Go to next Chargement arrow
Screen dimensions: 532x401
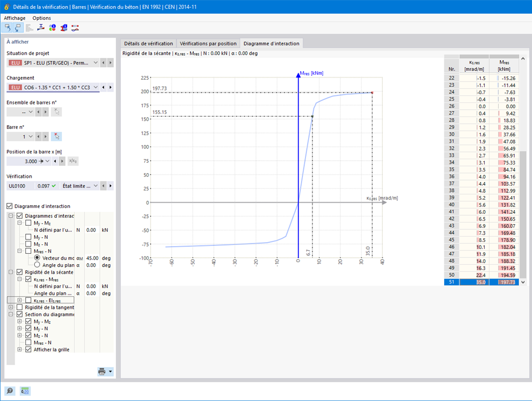coord(110,87)
